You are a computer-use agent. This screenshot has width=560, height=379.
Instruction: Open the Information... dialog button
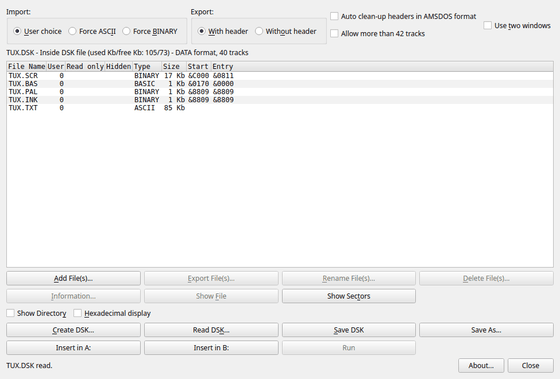73,296
